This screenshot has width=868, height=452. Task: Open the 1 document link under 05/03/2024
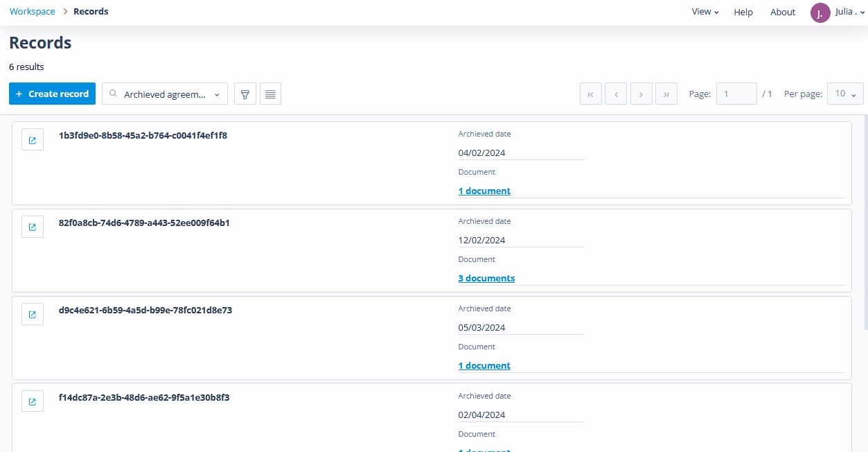[x=484, y=366]
